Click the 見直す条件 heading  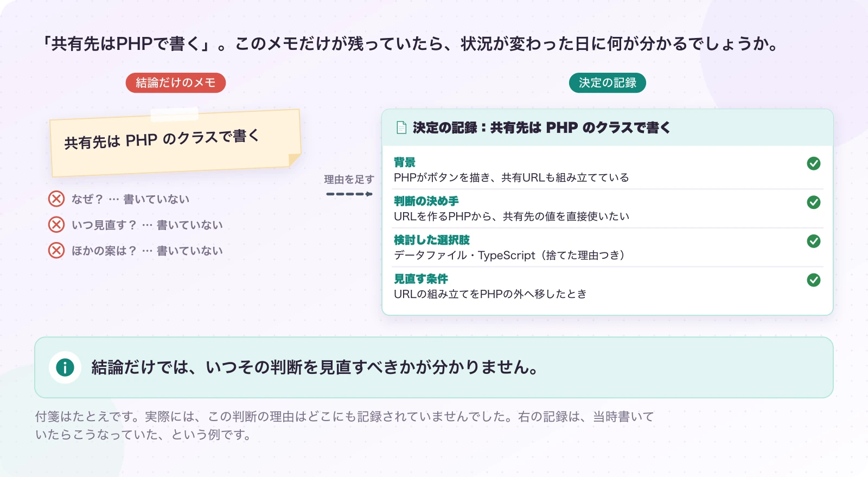[x=421, y=279]
